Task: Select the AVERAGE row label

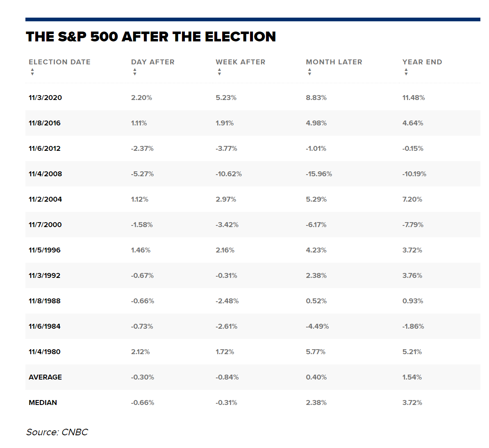Action: 45,377
